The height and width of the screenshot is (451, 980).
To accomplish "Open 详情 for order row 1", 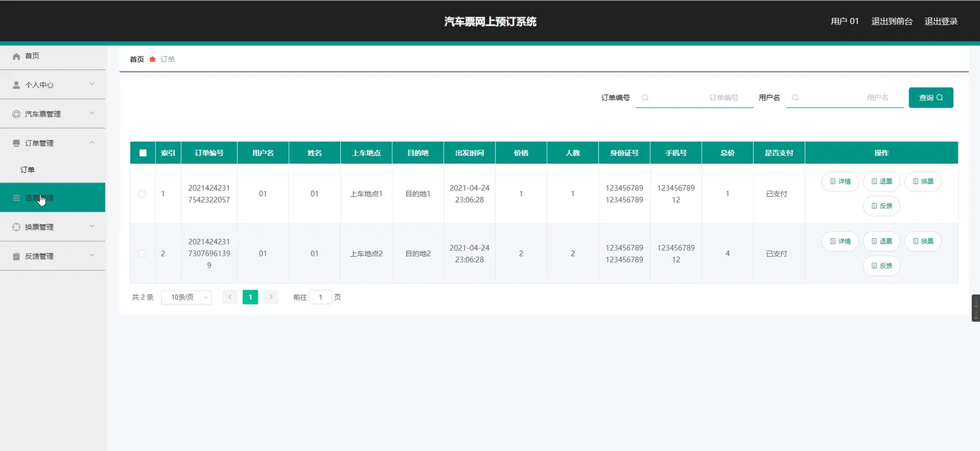I will pos(840,181).
